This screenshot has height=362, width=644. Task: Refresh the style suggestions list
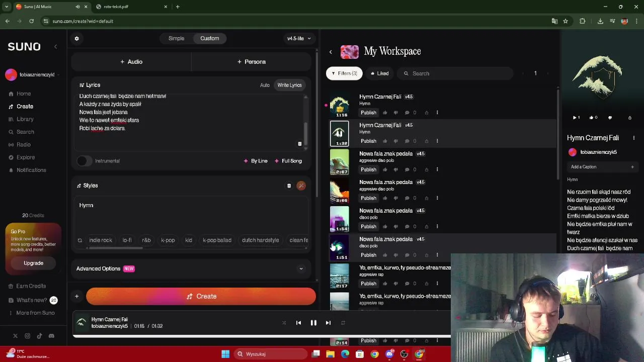click(79, 240)
